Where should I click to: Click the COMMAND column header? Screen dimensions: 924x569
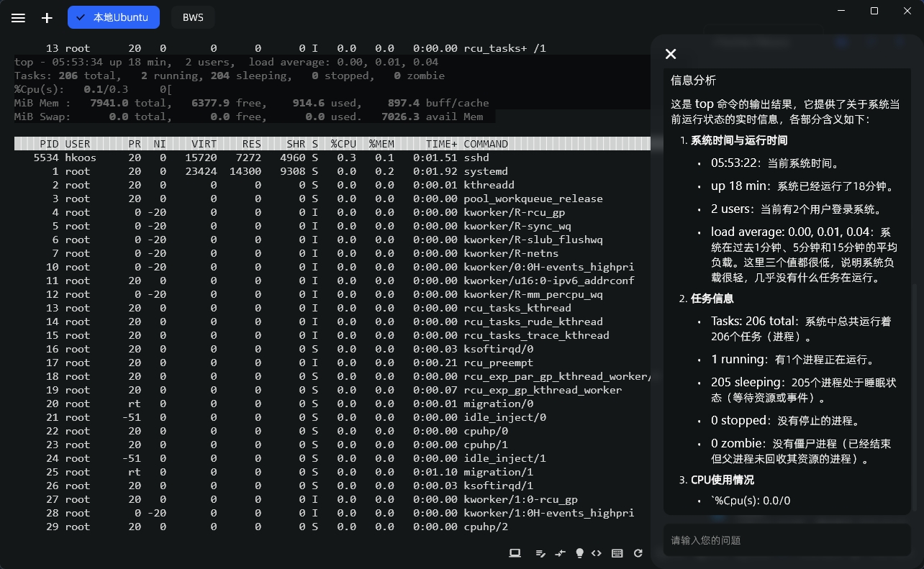(486, 144)
